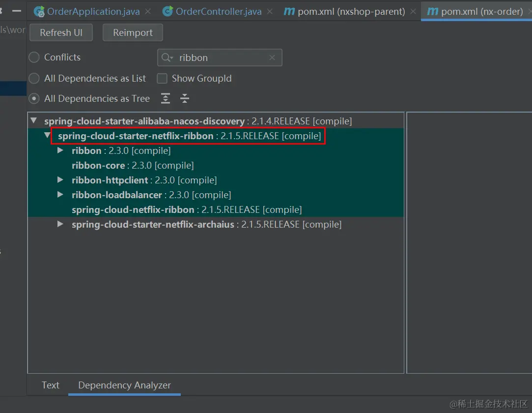Select spring-cloud-netflix-ribbon 2.1.5.RELEASE row
The image size is (532, 413).
[x=216, y=209]
